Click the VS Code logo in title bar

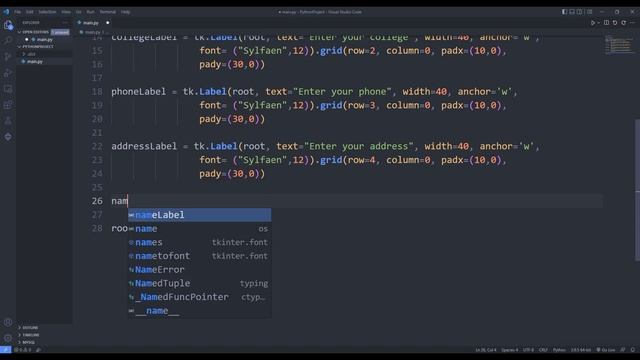click(x=6, y=12)
